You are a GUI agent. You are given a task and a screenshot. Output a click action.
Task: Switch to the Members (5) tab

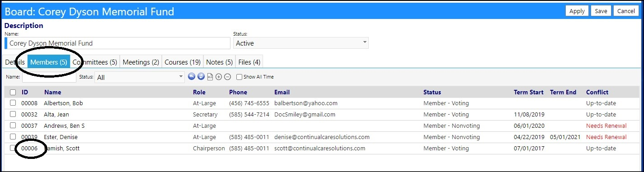click(x=48, y=62)
